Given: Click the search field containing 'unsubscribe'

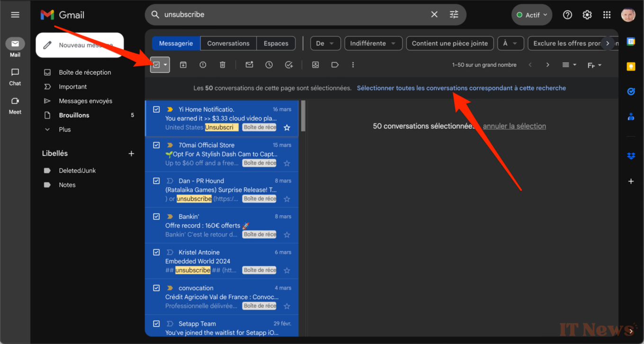Looking at the screenshot, I should coord(294,15).
